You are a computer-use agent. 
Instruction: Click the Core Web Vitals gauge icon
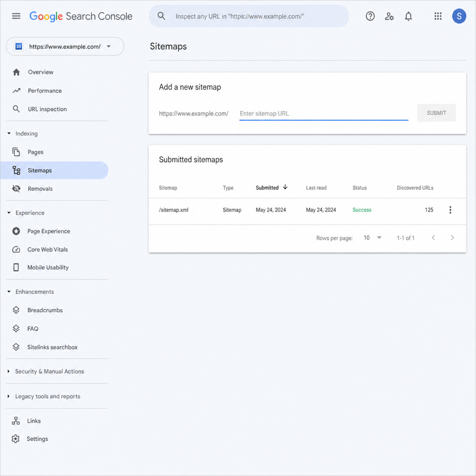pyautogui.click(x=16, y=250)
